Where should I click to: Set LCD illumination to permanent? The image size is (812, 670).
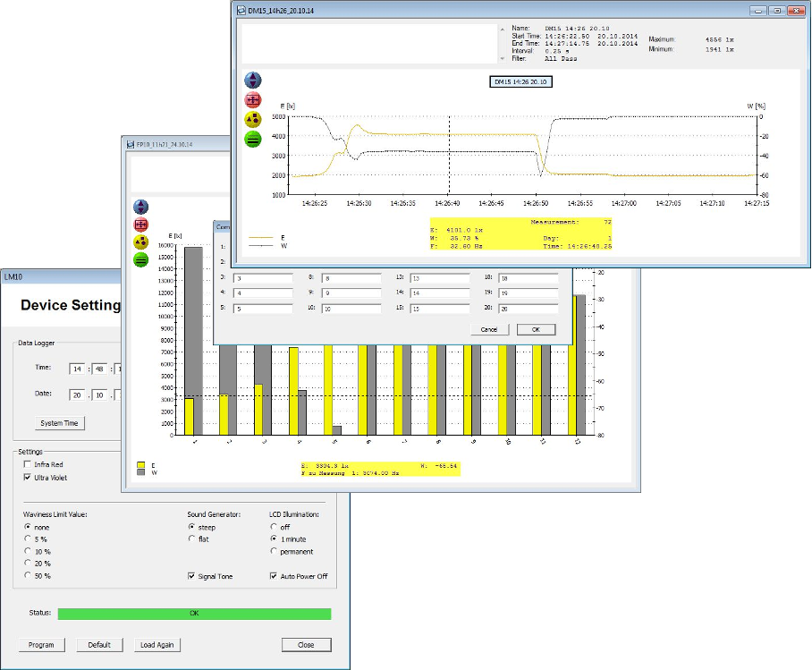[274, 551]
